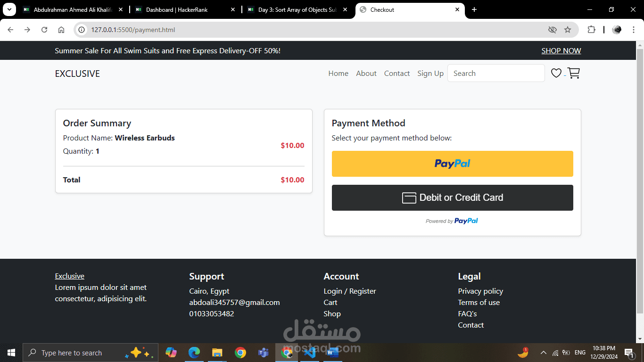This screenshot has width=644, height=362.
Task: Open the notification center icon
Action: click(x=629, y=353)
